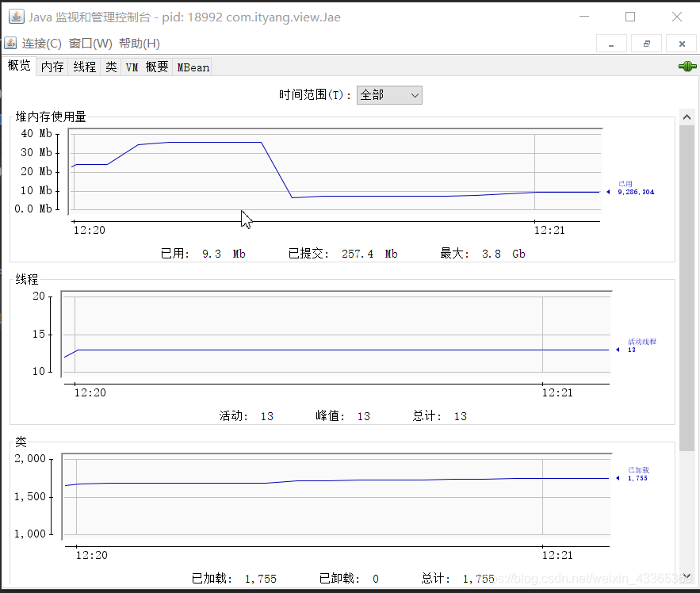Image resolution: width=700 pixels, height=593 pixels.
Task: Click the Java cup icon in the title bar
Action: (15, 15)
